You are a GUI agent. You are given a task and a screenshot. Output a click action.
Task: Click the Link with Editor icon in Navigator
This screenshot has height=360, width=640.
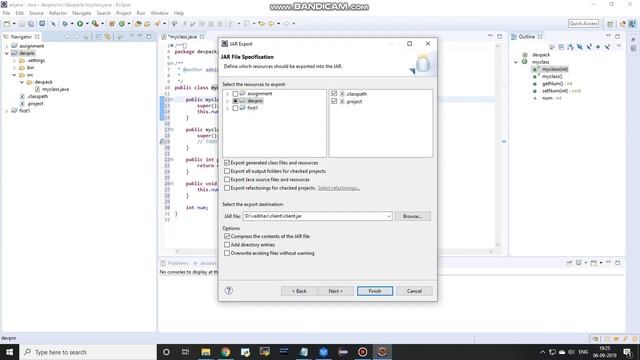click(107, 37)
